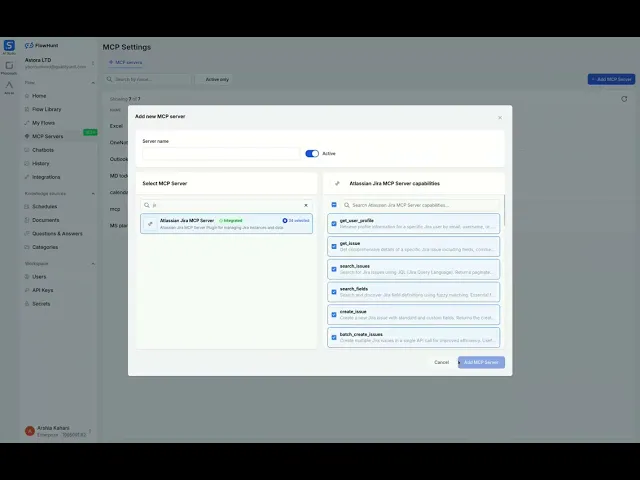The image size is (640, 480).
Task: Click the green NEW badge beside MCP Servers
Action: point(90,132)
